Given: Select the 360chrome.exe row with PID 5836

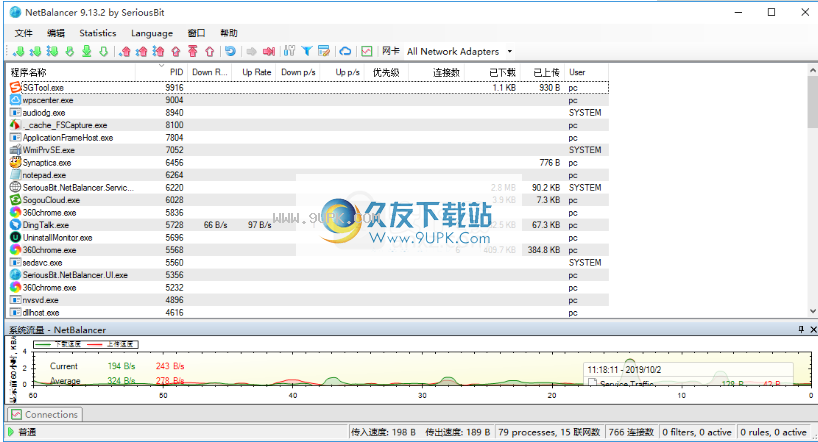Looking at the screenshot, I should 309,213.
